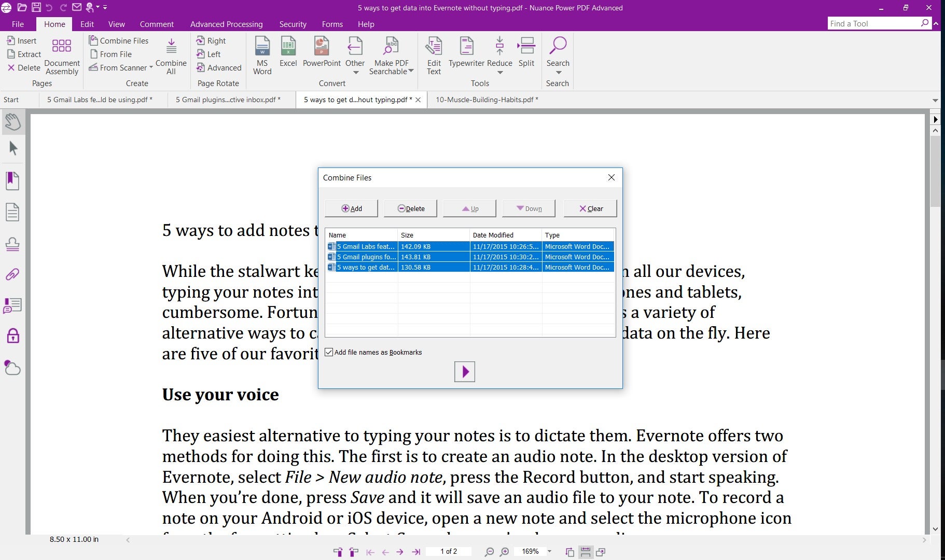Screen dimensions: 945x560
Task: Click Up button in dialog
Action: (470, 208)
